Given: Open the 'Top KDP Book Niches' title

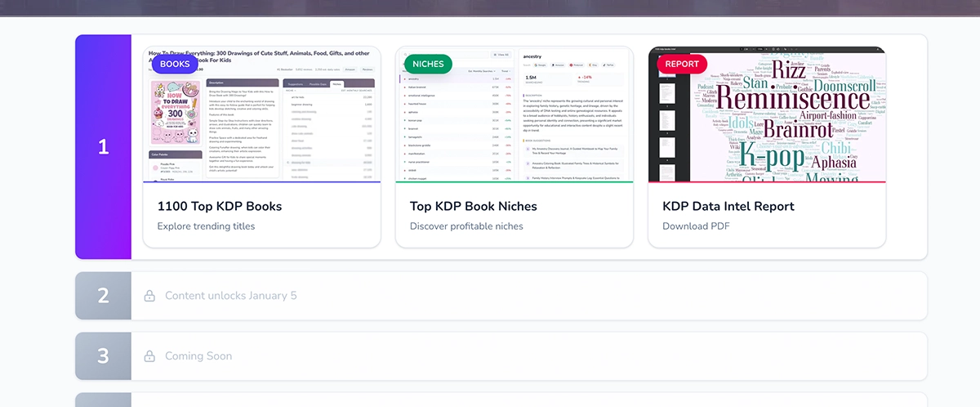Looking at the screenshot, I should 474,206.
